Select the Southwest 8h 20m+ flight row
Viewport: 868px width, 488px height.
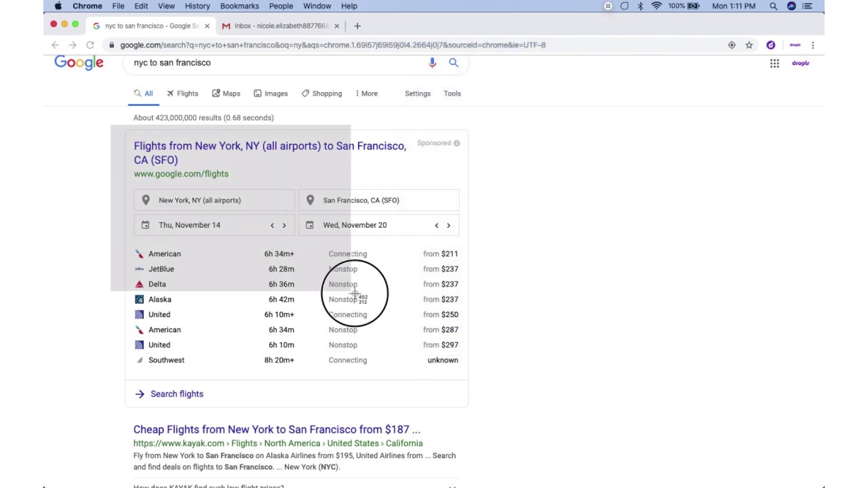(x=296, y=360)
